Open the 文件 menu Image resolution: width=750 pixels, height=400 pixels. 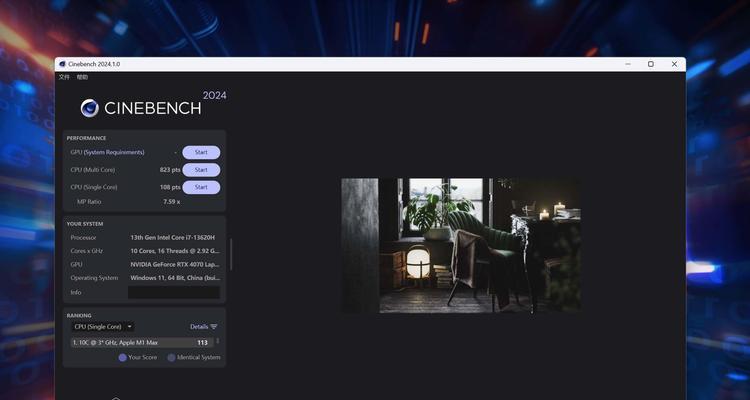(64, 77)
